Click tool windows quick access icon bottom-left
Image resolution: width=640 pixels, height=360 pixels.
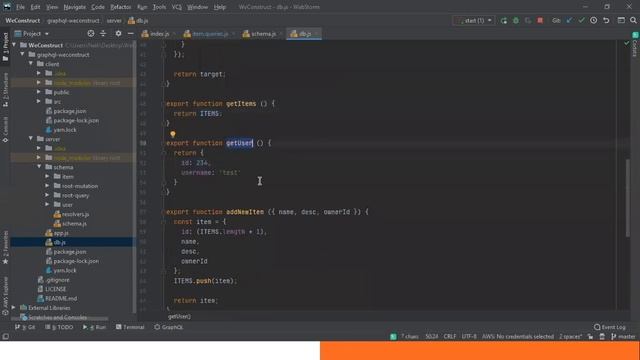5,337
